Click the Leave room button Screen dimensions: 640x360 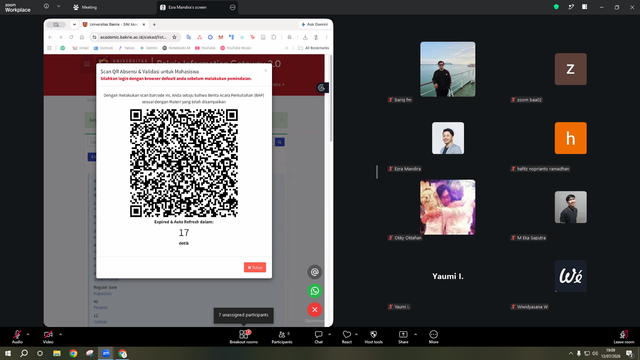point(624,337)
